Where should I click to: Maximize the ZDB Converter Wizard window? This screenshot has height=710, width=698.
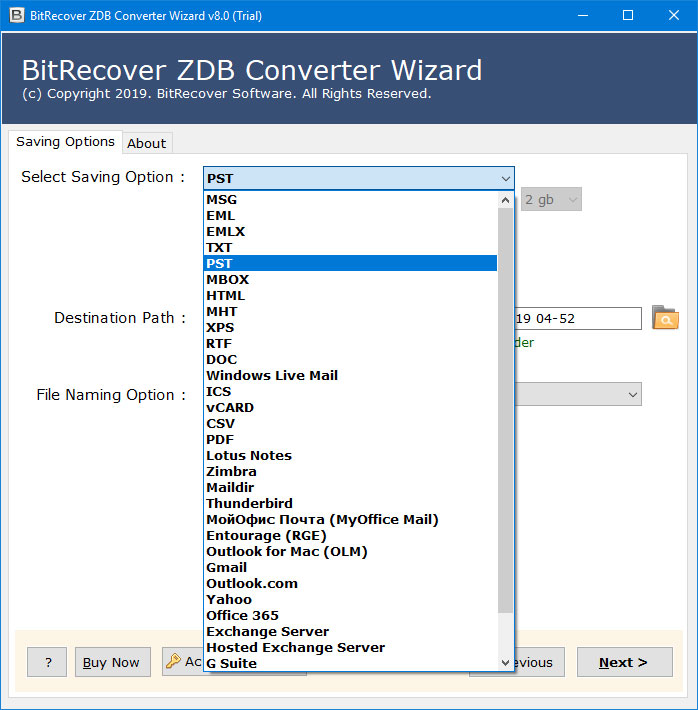[628, 15]
